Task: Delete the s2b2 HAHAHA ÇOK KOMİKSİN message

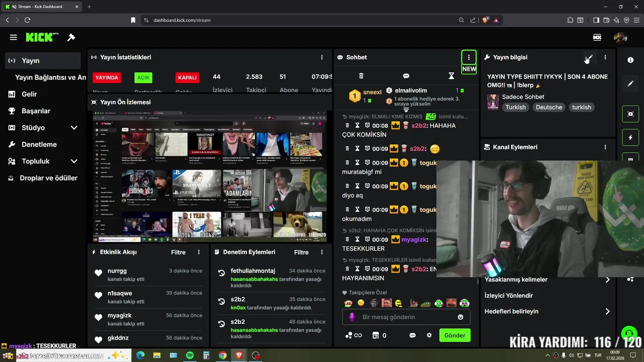Action: 347,126
